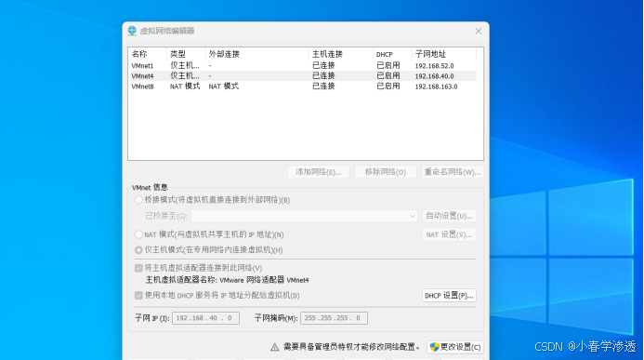
Task: Click the 添加网络 button
Action: tap(319, 172)
